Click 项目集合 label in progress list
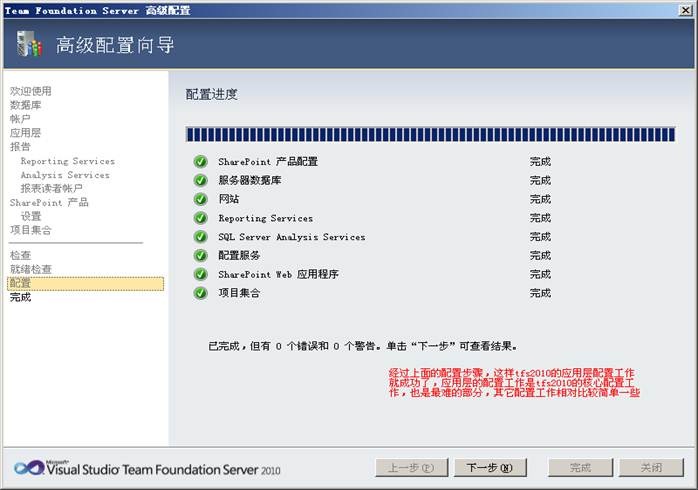Image resolution: width=698 pixels, height=490 pixels. 239,293
